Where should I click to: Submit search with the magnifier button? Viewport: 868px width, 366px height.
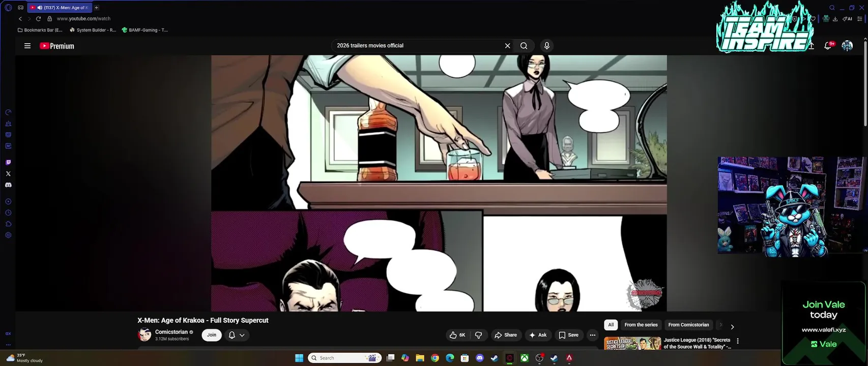524,46
